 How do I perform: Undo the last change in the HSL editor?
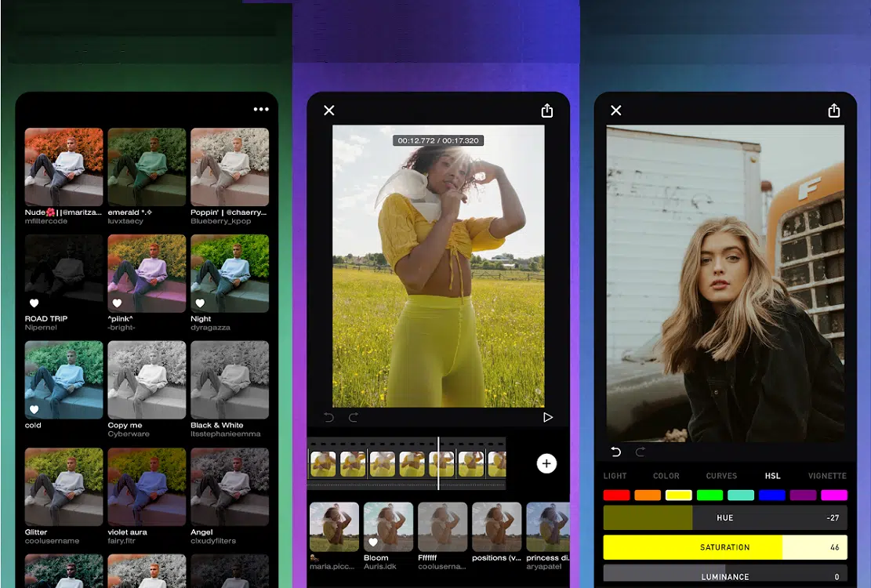(x=616, y=452)
